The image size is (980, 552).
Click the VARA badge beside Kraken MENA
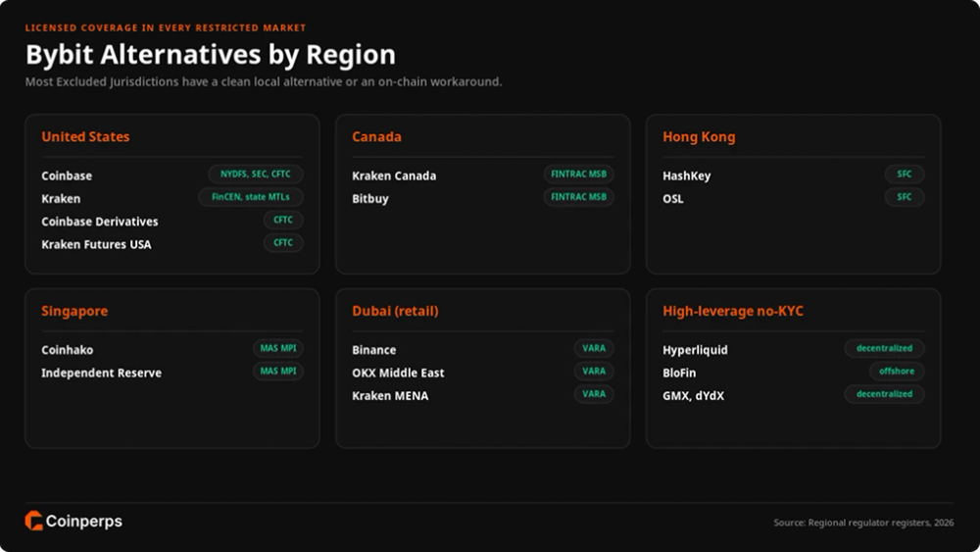(594, 394)
